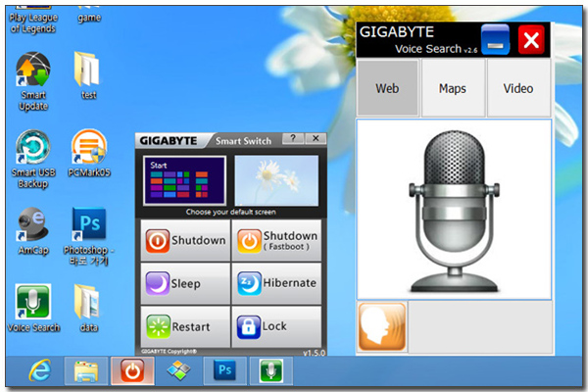Switch to the Maps tab in Voice Search

[453, 88]
